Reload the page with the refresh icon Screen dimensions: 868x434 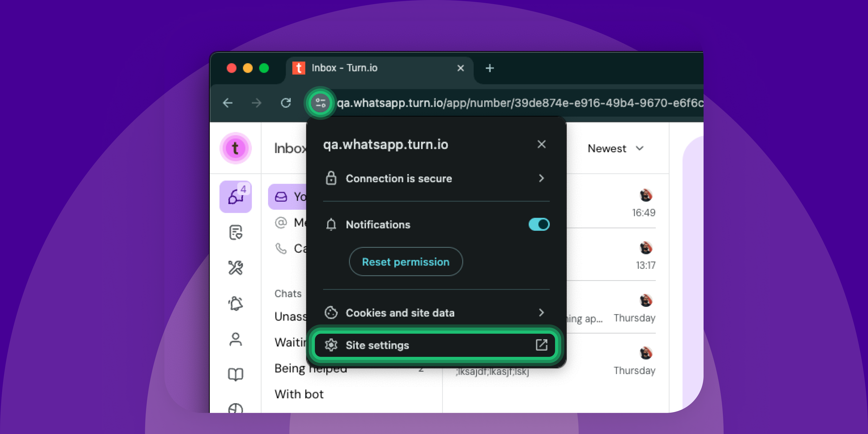click(286, 103)
